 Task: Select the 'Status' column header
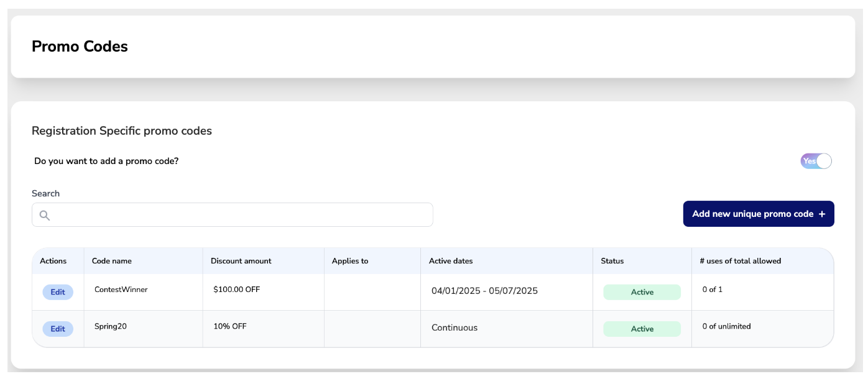click(612, 261)
